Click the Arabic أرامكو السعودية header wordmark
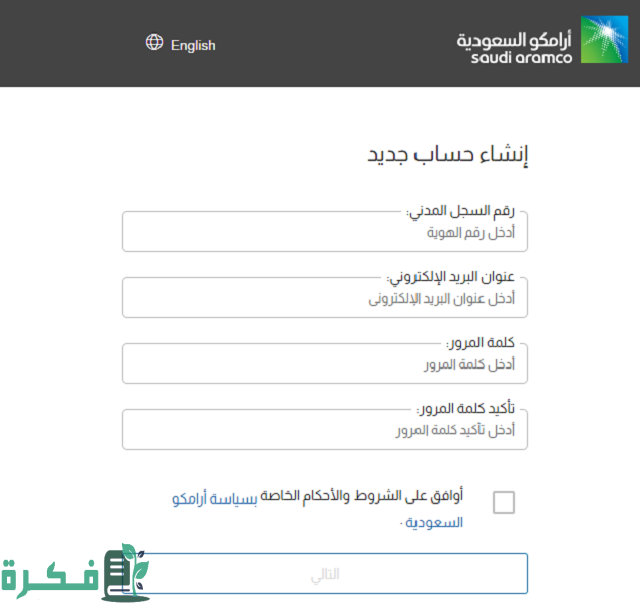This screenshot has width=640, height=603. coord(514,40)
